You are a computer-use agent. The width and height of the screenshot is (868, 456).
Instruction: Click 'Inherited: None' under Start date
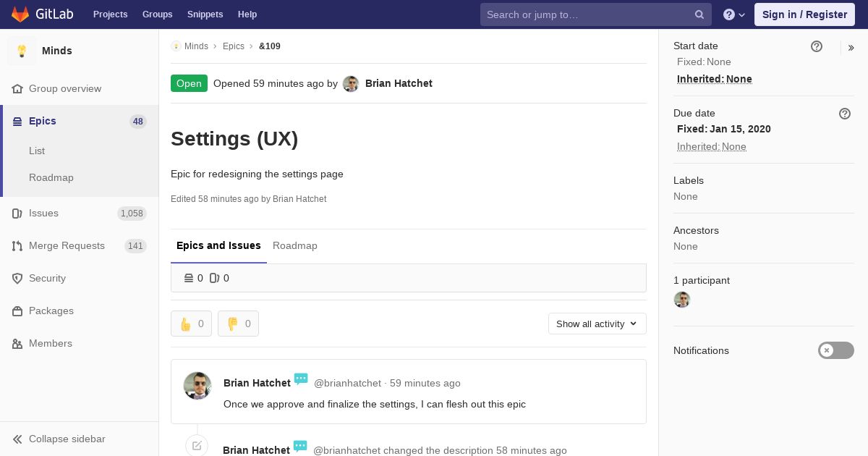[x=715, y=79]
